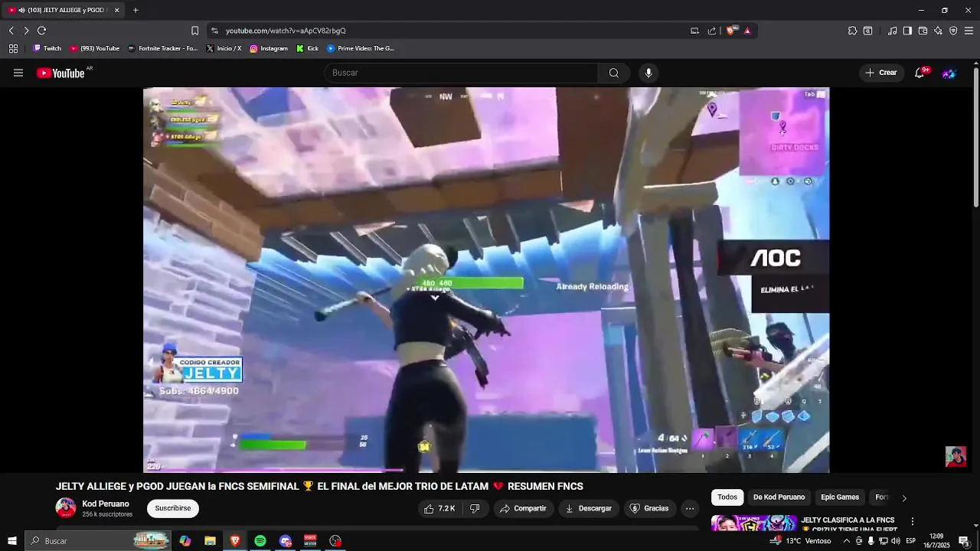Screen dimensions: 980x551
Task: Open the Kick bookmark
Action: [308, 48]
